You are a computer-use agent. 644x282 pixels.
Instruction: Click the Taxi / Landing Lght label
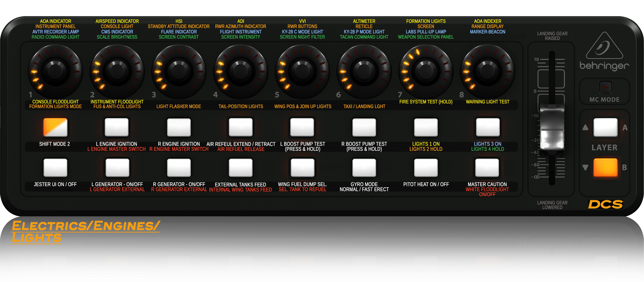click(364, 106)
